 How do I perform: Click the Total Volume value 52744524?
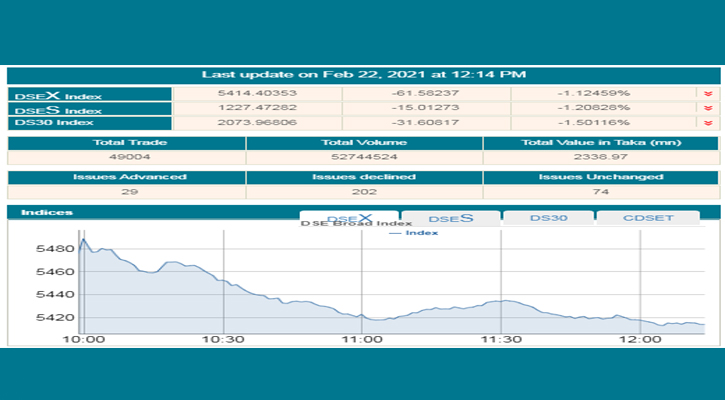click(x=363, y=158)
